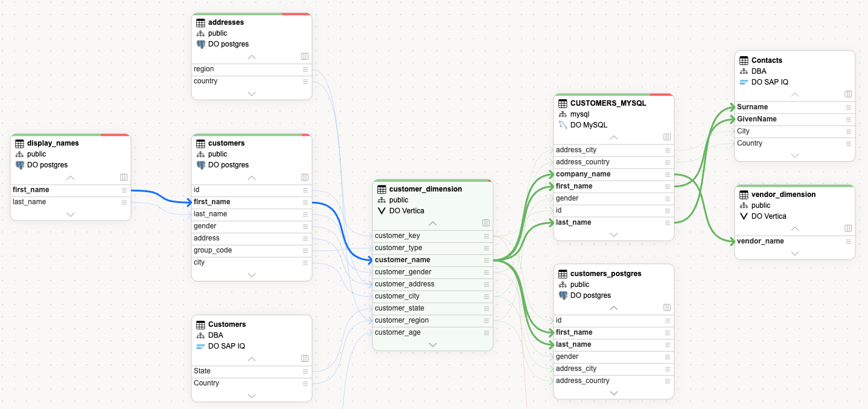This screenshot has height=409, width=868.
Task: Click the columns icon in Contacts card
Action: [x=848, y=94]
